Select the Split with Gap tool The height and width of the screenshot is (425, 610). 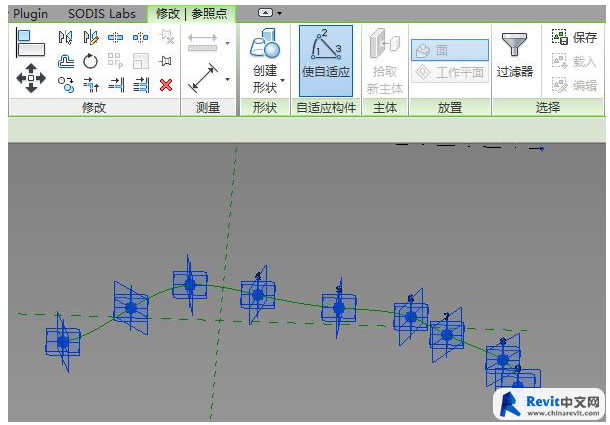140,37
